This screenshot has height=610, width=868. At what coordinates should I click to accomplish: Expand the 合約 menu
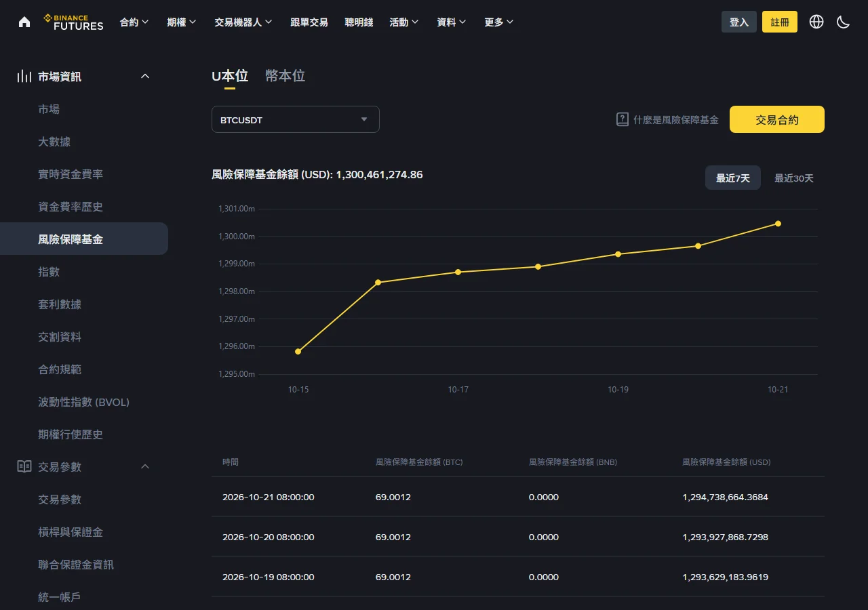pyautogui.click(x=134, y=22)
